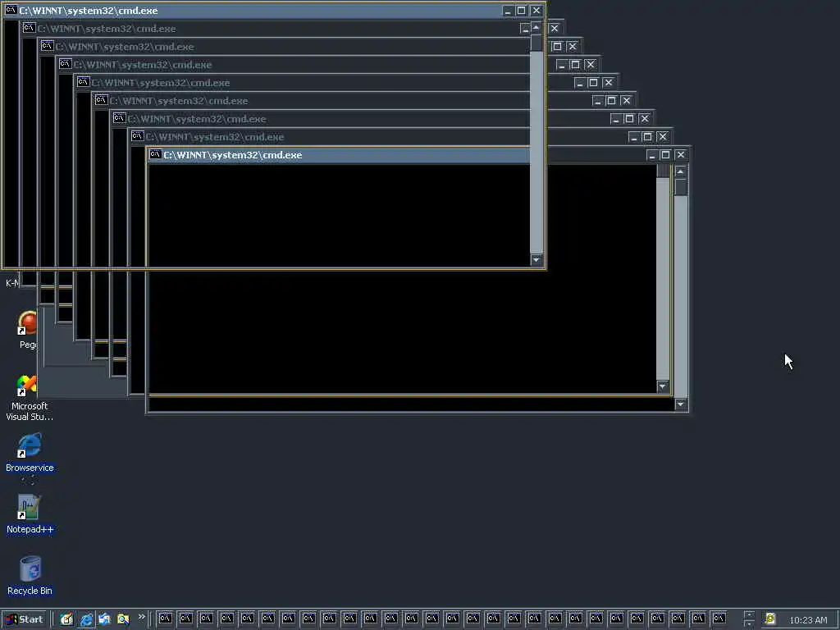
Task: Click outer scroll-down arrow of lowest cascaded cmd window
Action: (680, 404)
